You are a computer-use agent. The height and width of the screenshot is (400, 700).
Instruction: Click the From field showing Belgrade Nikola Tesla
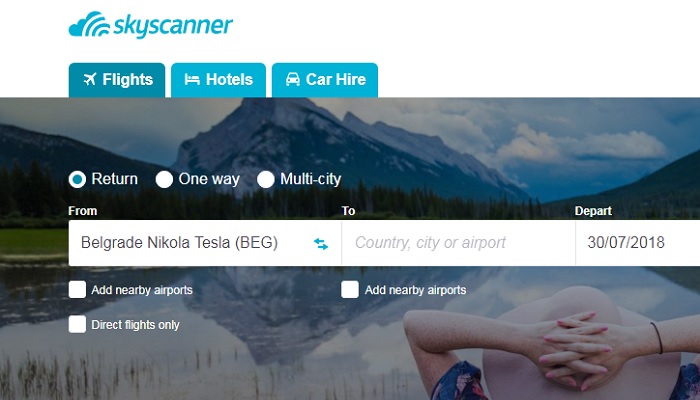coord(205,243)
